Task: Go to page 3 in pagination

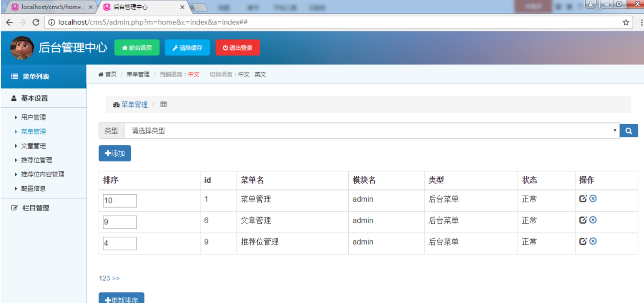Action: point(108,278)
